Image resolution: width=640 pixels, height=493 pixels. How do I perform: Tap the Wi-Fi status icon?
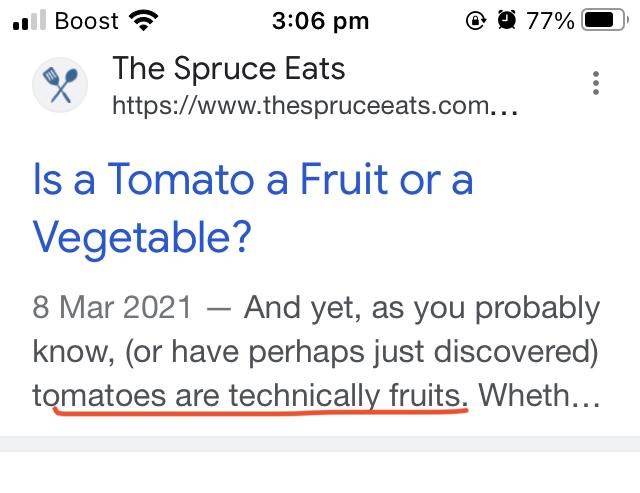[x=145, y=20]
